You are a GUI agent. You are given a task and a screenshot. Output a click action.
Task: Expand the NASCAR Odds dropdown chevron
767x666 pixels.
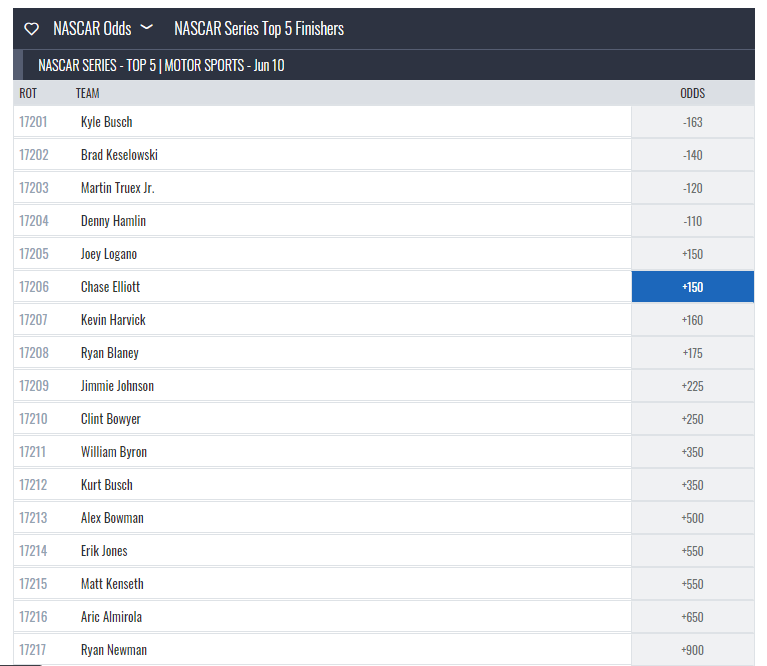[x=147, y=28]
